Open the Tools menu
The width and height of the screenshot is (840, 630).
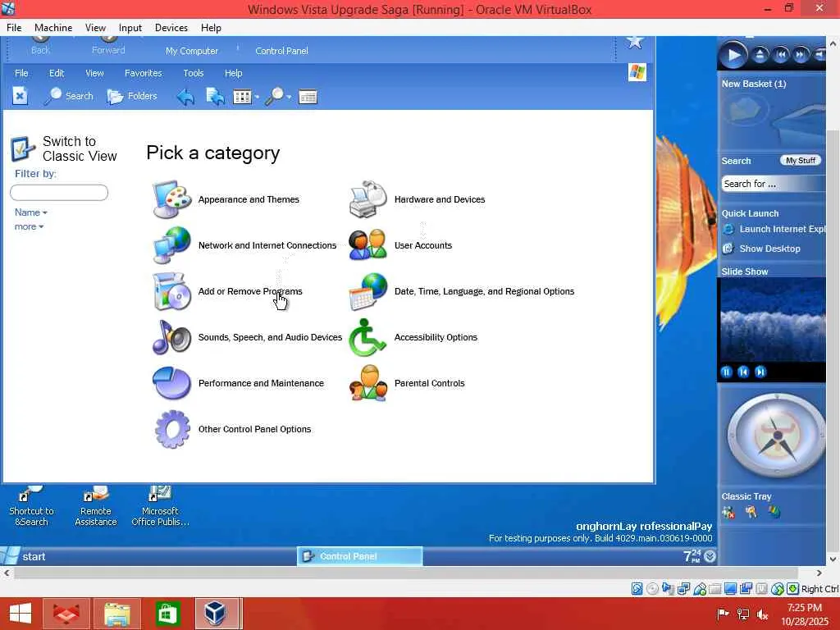194,73
